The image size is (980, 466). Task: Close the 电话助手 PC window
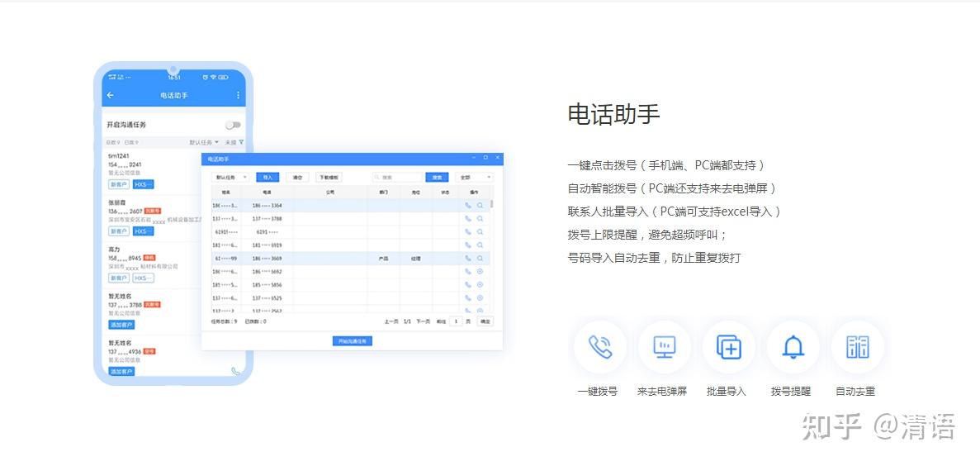tap(497, 159)
